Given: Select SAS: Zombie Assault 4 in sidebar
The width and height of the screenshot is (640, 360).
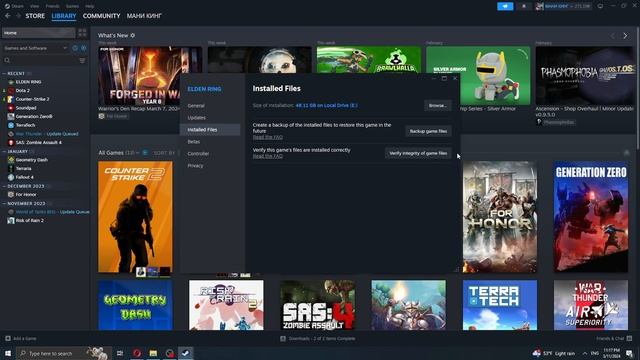Looking at the screenshot, I should click(x=38, y=142).
